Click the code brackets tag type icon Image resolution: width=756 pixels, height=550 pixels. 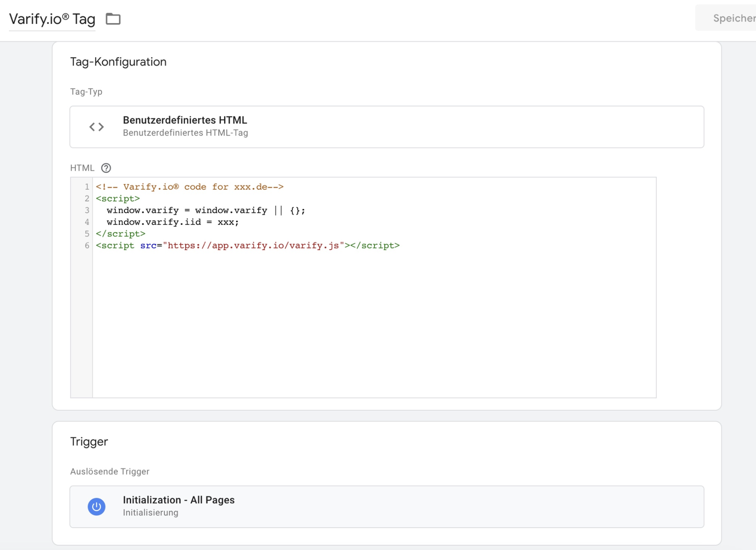tap(97, 127)
